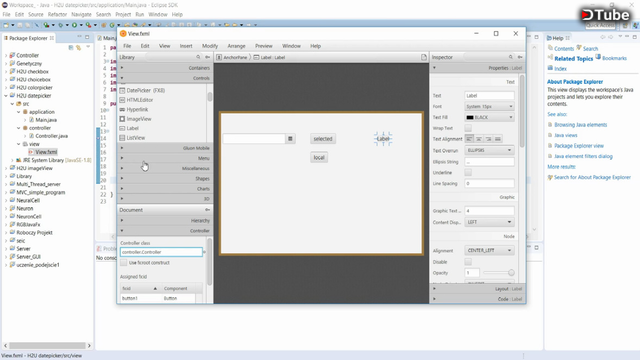Click the 'selected' button on canvas
Viewport: 640px width, 360px height.
(x=323, y=139)
